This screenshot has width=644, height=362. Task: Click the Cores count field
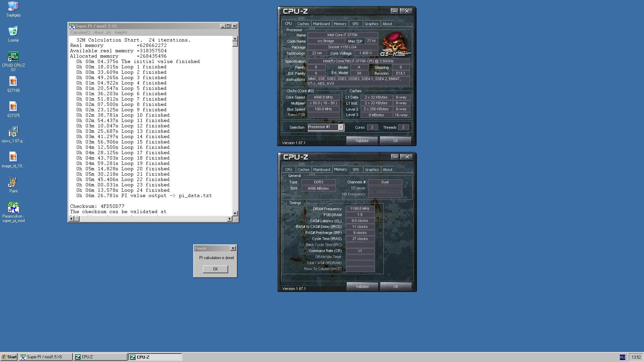[372, 127]
